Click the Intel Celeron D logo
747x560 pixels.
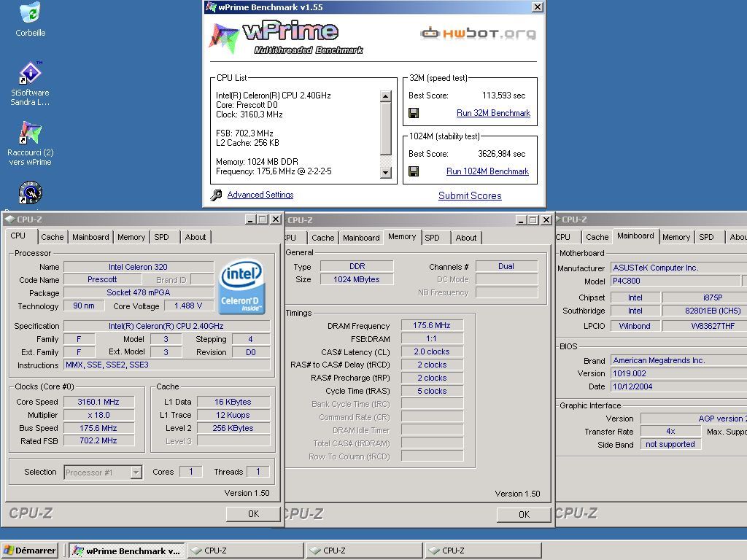241,287
